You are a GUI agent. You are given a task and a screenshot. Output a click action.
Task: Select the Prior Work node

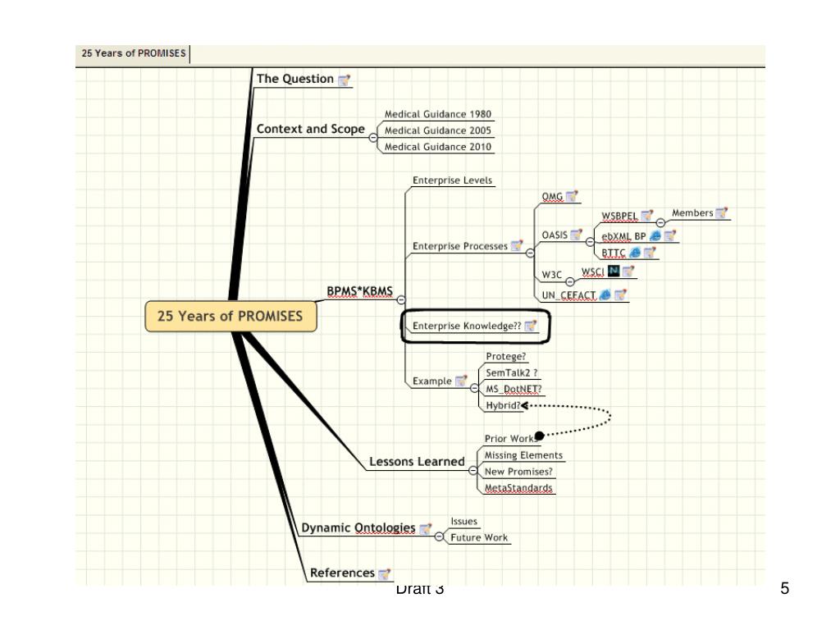point(509,439)
